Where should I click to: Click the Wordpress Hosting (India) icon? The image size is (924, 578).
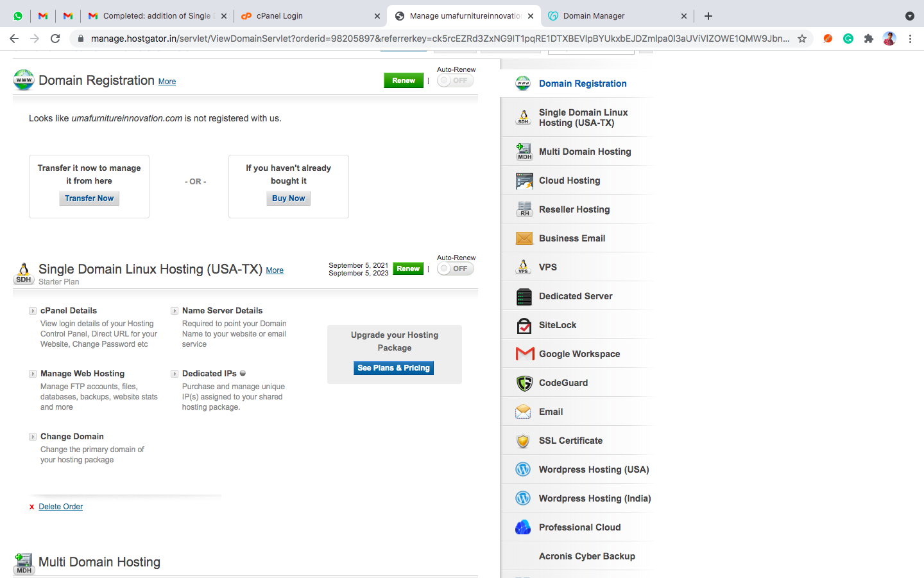pyautogui.click(x=523, y=498)
